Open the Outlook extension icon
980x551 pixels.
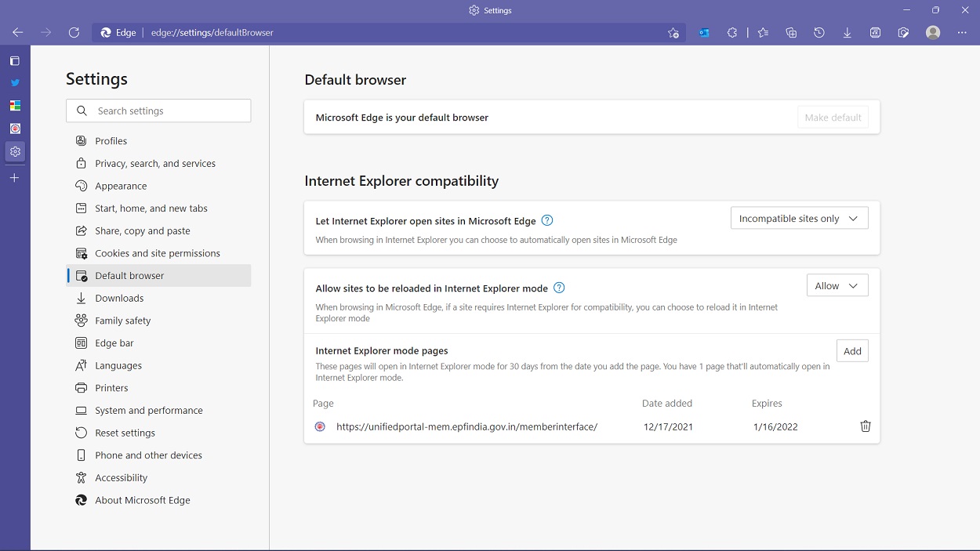point(704,33)
